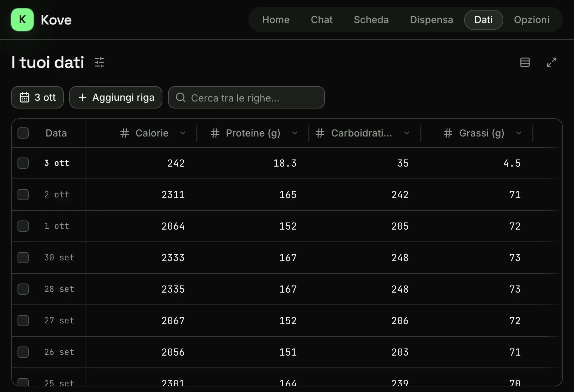Click the hash icon beside Calorie

pyautogui.click(x=125, y=133)
